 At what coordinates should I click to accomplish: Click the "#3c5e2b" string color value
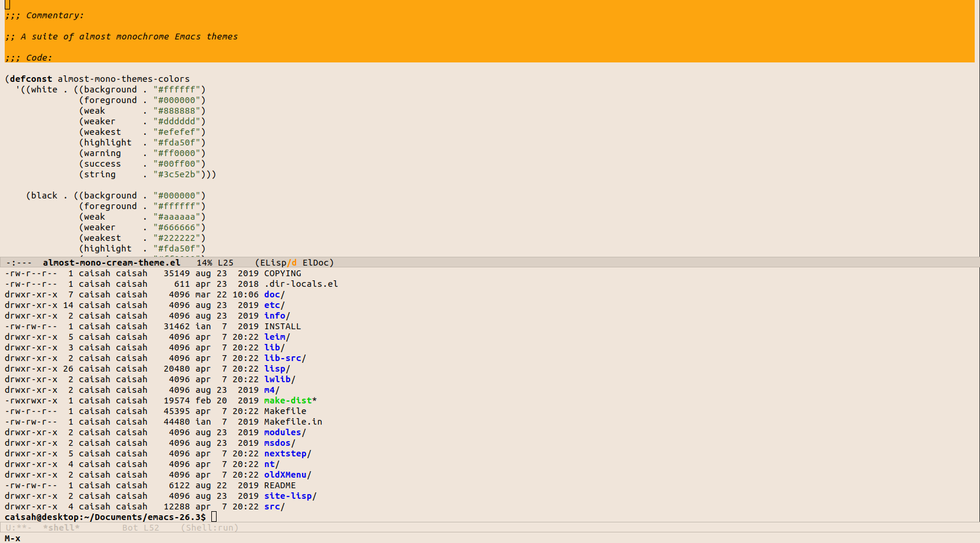pos(177,174)
